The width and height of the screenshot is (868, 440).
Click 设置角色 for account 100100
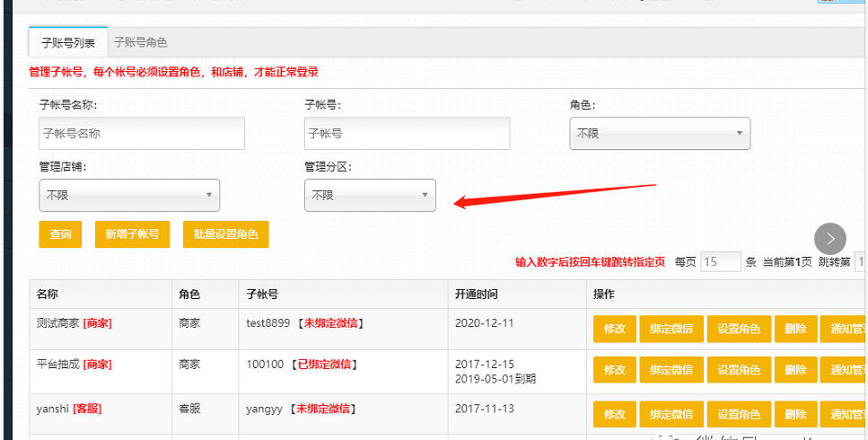pyautogui.click(x=739, y=369)
